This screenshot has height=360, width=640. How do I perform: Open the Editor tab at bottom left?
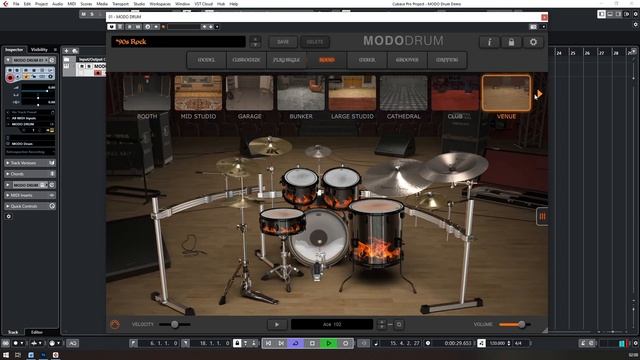pyautogui.click(x=37, y=332)
